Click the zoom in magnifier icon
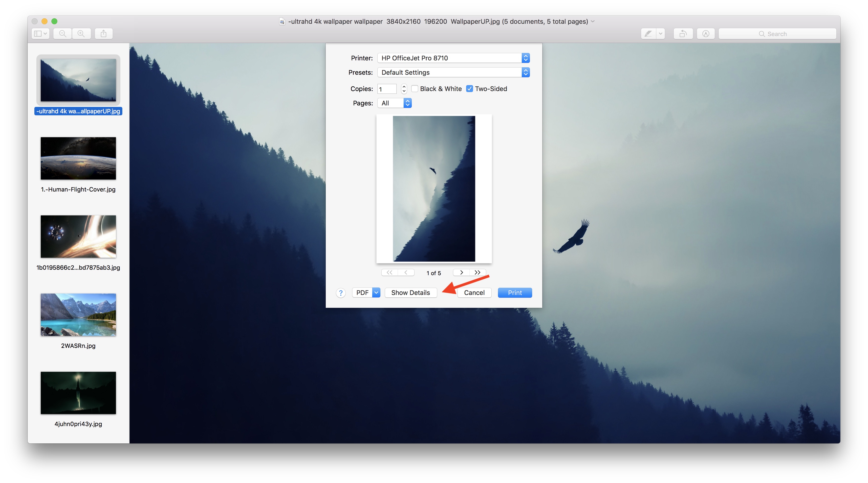This screenshot has height=483, width=868. point(81,34)
